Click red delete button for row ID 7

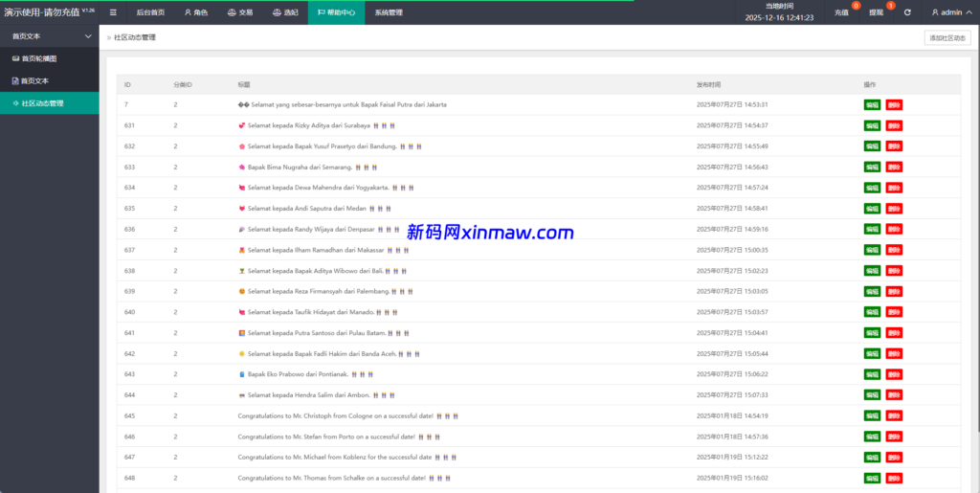pos(894,105)
